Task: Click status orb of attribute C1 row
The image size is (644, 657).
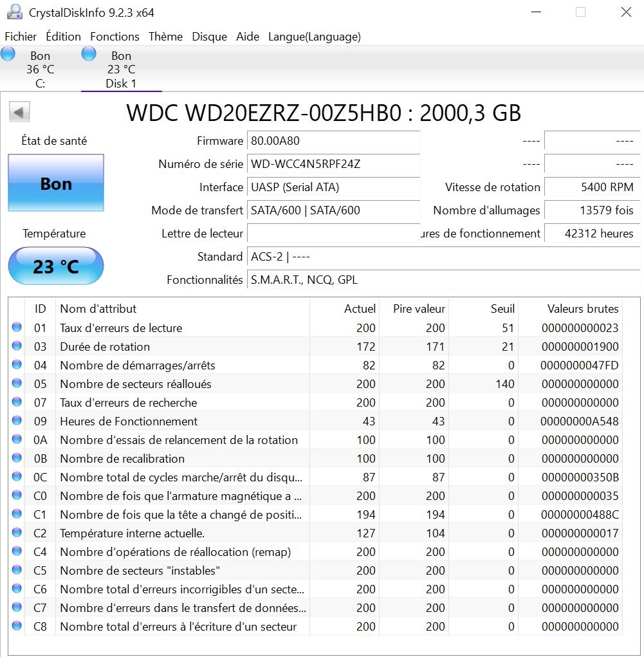Action: pos(17,514)
